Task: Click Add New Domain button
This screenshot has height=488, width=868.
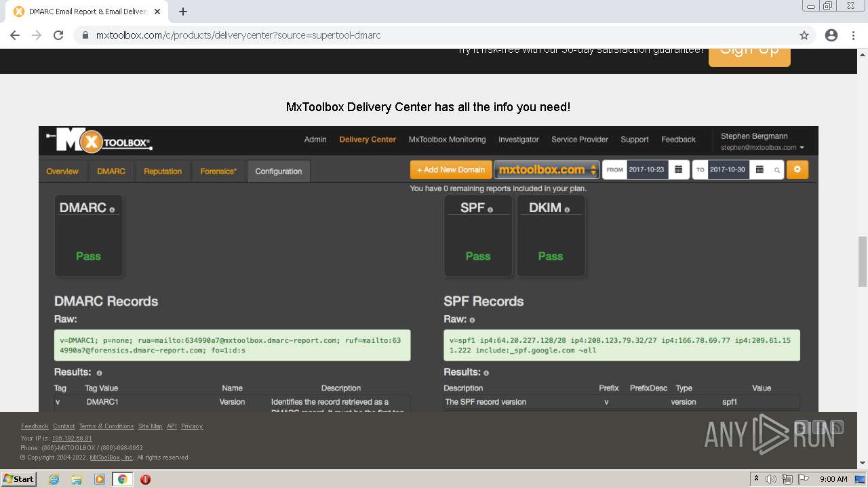Action: (451, 169)
